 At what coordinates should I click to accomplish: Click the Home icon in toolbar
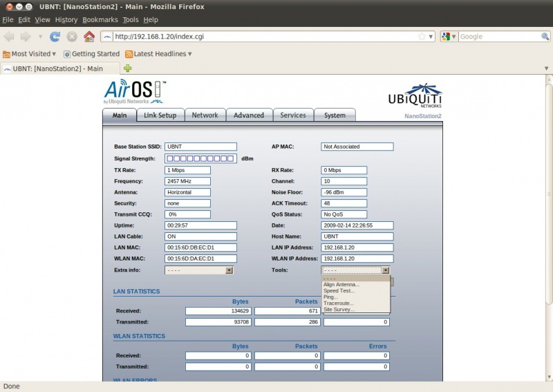pos(88,37)
